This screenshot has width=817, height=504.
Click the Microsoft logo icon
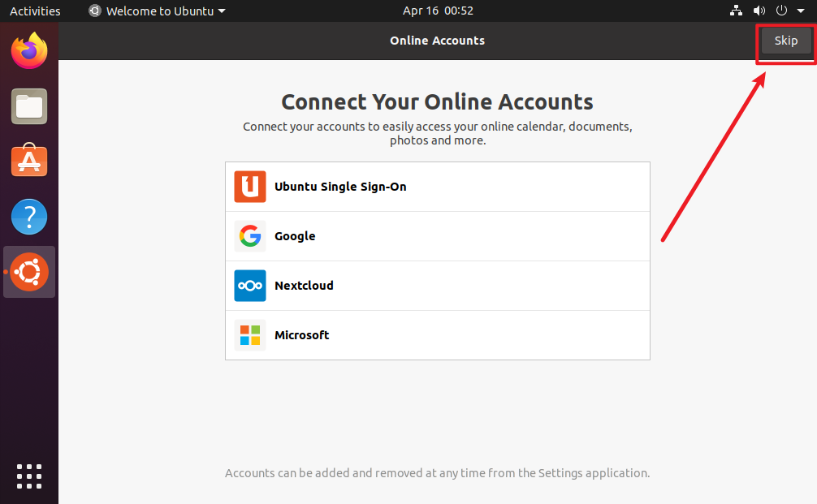(x=250, y=335)
